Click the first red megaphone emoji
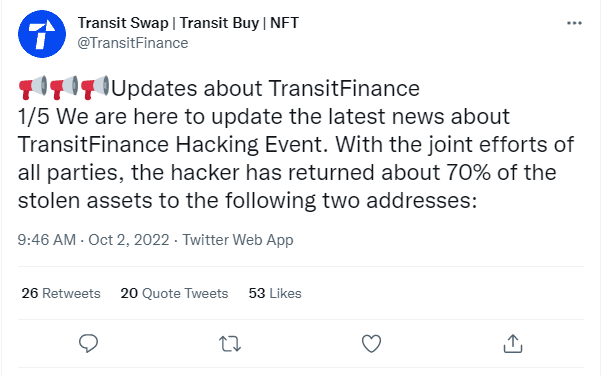 (33, 87)
